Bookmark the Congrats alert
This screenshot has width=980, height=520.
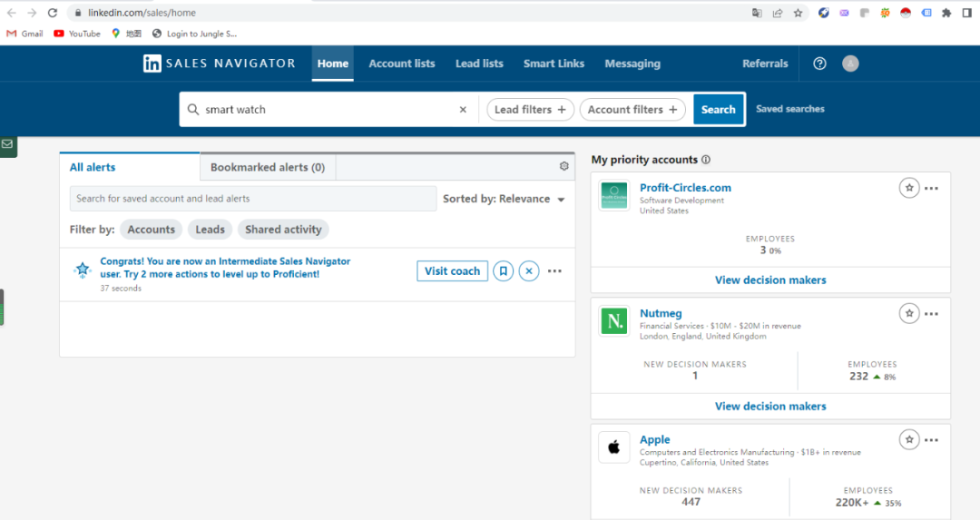point(503,271)
